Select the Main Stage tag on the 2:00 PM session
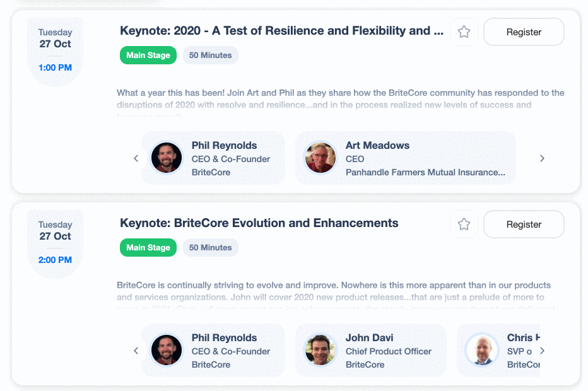This screenshot has height=391, width=588. (x=148, y=247)
